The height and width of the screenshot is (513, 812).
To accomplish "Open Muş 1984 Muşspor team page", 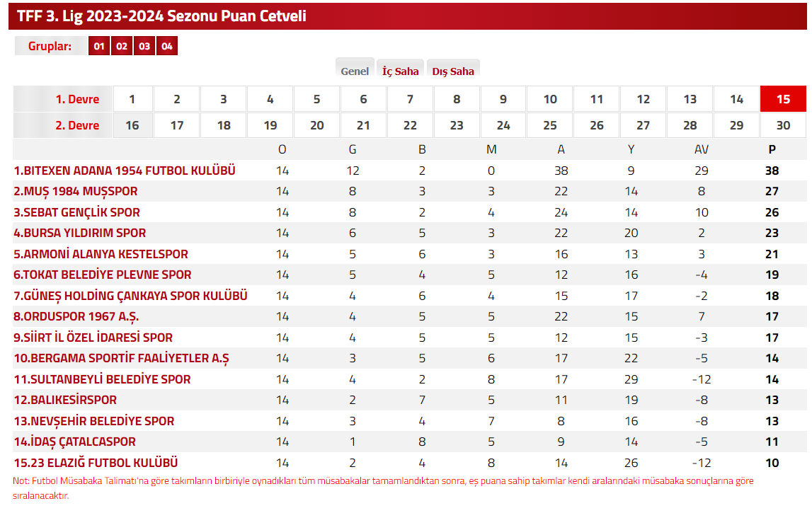I will (x=76, y=191).
